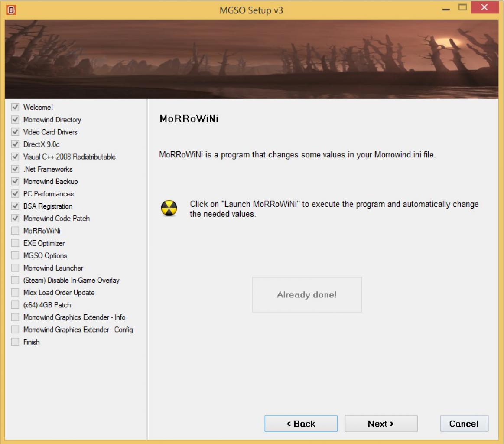Toggle the Morrowind Backup checkbox
Image resolution: width=504 pixels, height=444 pixels.
coord(15,181)
